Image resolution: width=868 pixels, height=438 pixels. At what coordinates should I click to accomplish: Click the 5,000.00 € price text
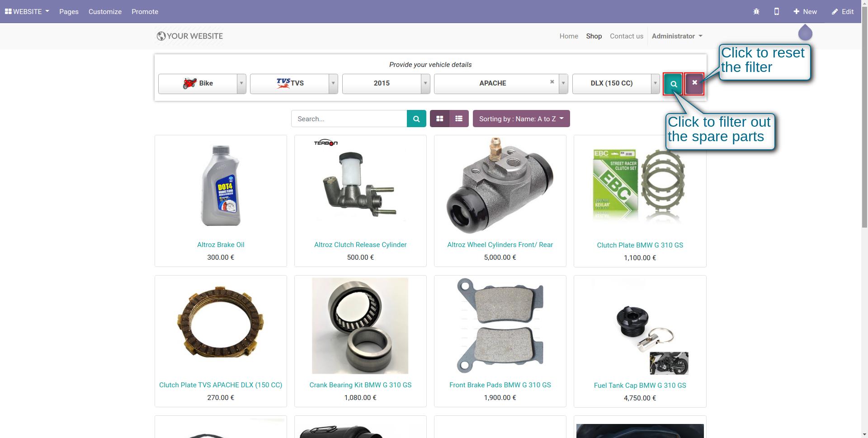(x=500, y=257)
